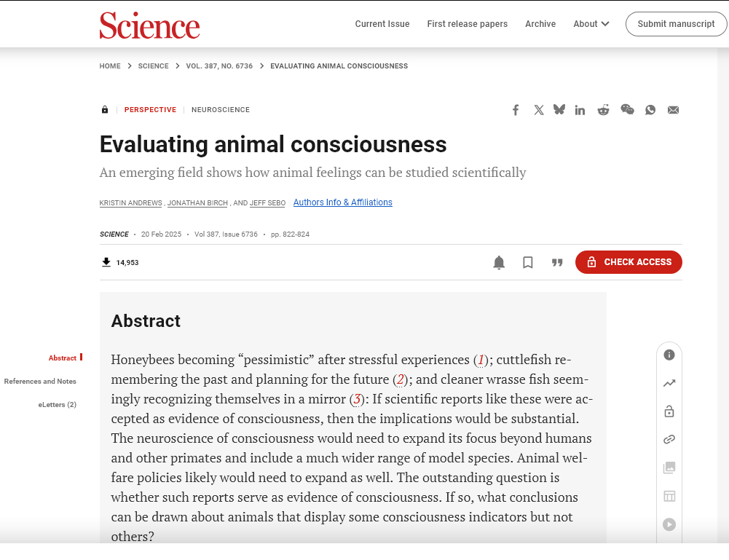Screen dimensions: 729x560
Task: Share the article on Facebook
Action: pyautogui.click(x=516, y=109)
